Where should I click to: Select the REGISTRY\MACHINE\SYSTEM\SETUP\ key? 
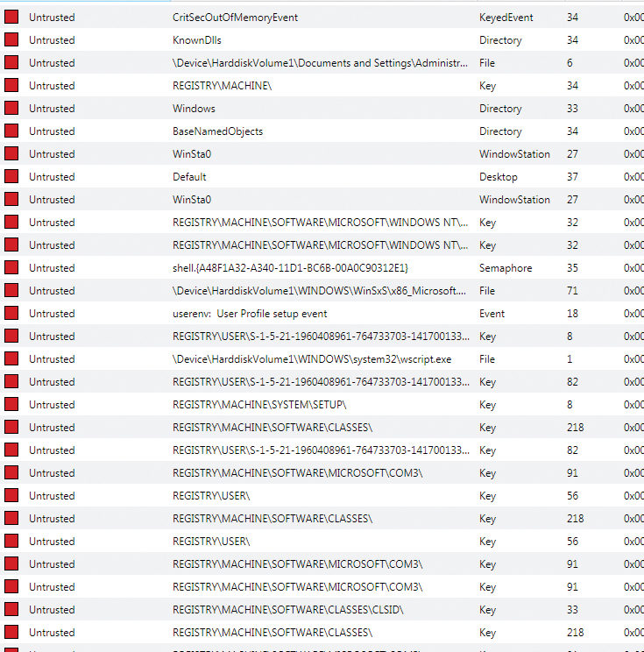(x=259, y=405)
